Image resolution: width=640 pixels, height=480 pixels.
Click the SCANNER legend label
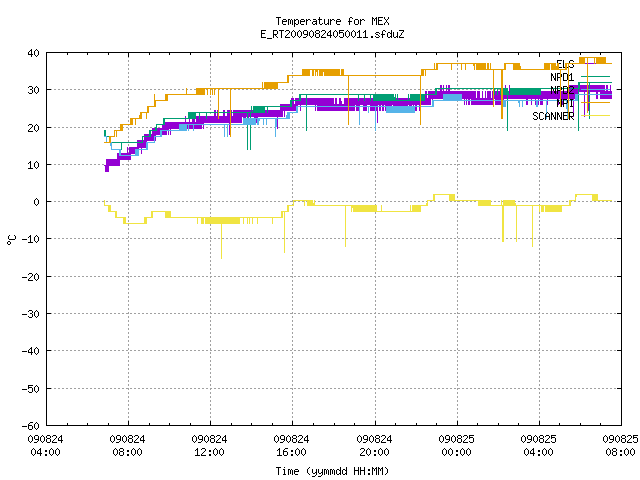point(553,116)
